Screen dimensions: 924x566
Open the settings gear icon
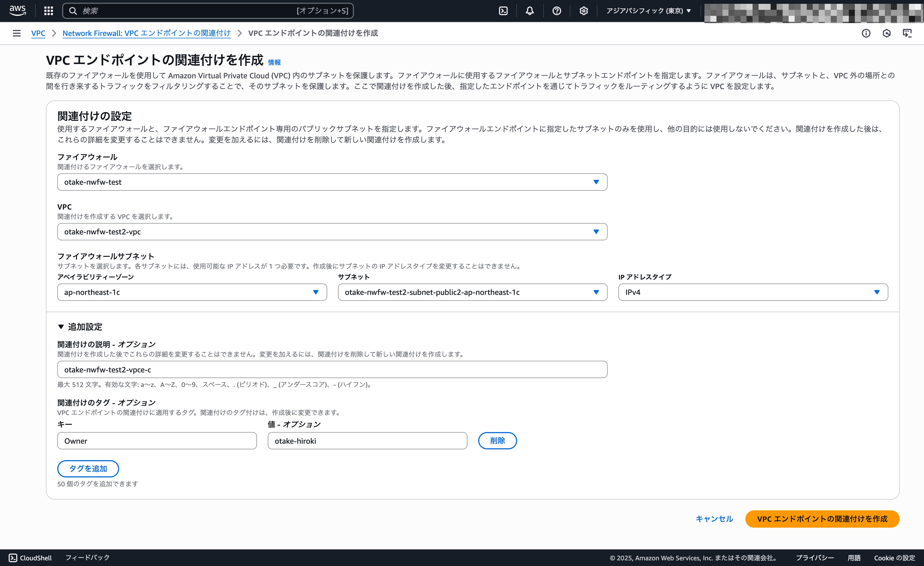pyautogui.click(x=584, y=11)
